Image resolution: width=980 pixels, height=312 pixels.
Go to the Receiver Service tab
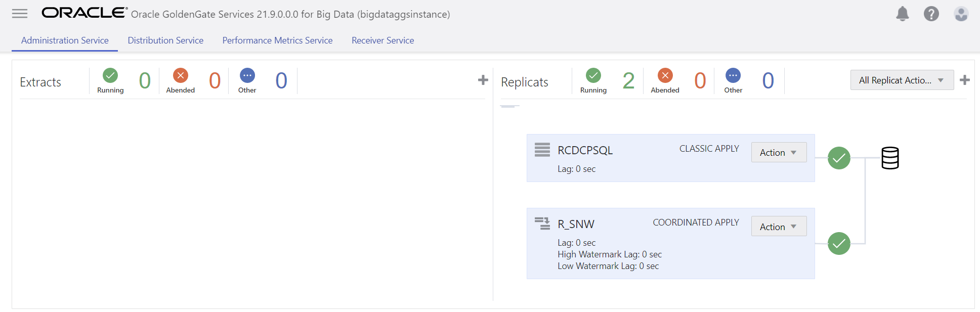pyautogui.click(x=383, y=40)
